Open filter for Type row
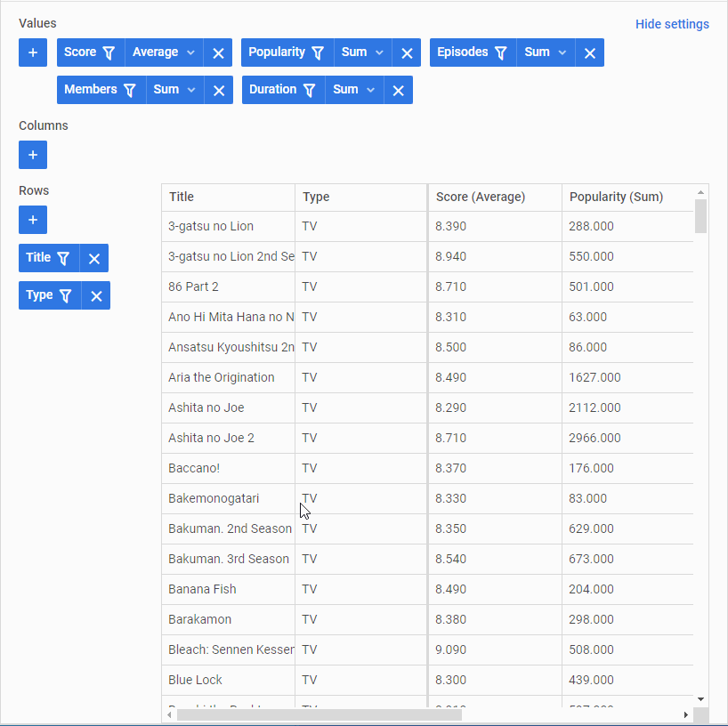This screenshot has width=728, height=726. pos(66,295)
